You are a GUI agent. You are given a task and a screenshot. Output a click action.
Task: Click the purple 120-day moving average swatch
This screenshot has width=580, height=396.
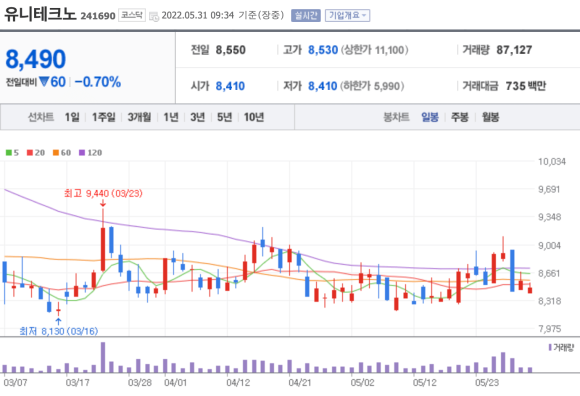tap(82, 153)
